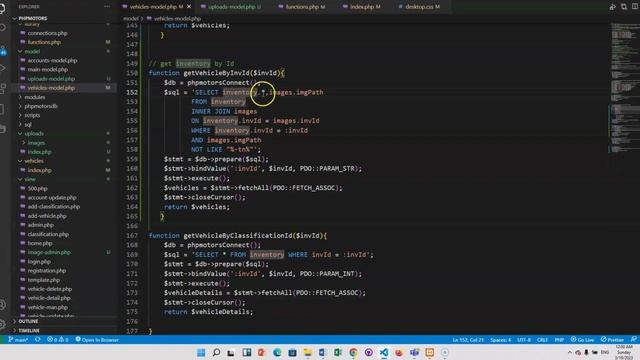The width and height of the screenshot is (640, 360).
Task: Click the synchronize changes icon in status bar
Action: tap(38, 340)
